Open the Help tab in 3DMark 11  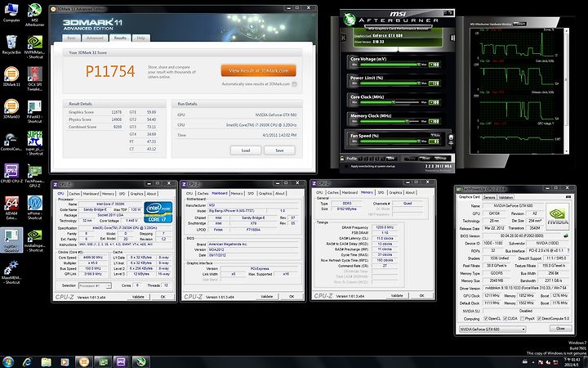140,38
